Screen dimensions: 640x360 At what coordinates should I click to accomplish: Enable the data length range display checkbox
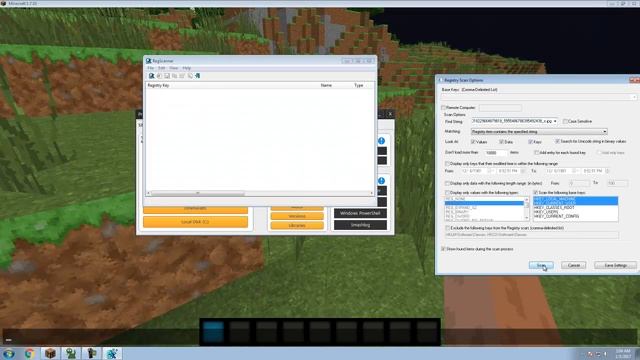click(447, 183)
